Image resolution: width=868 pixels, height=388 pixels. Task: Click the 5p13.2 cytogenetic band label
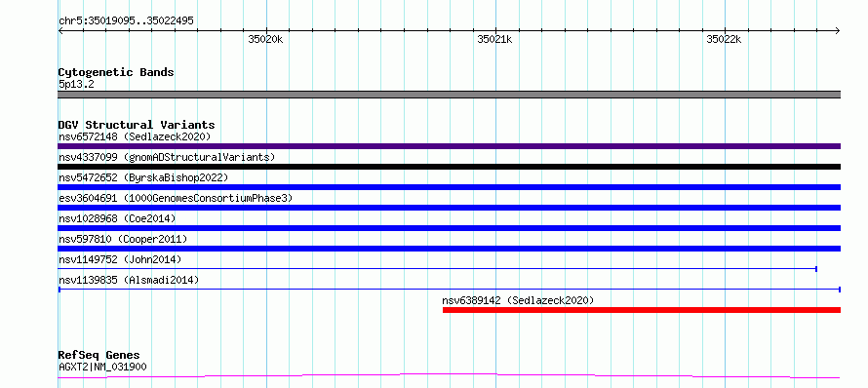[76, 84]
